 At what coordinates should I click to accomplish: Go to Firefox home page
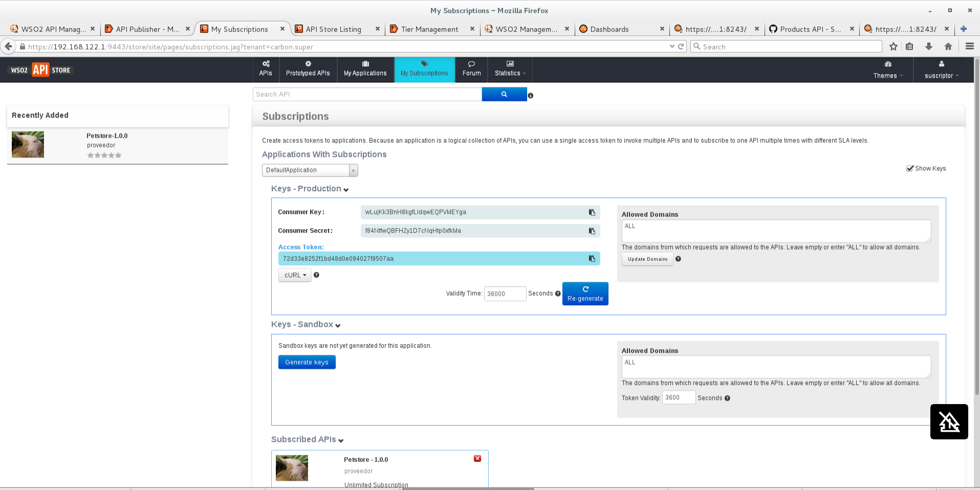948,47
